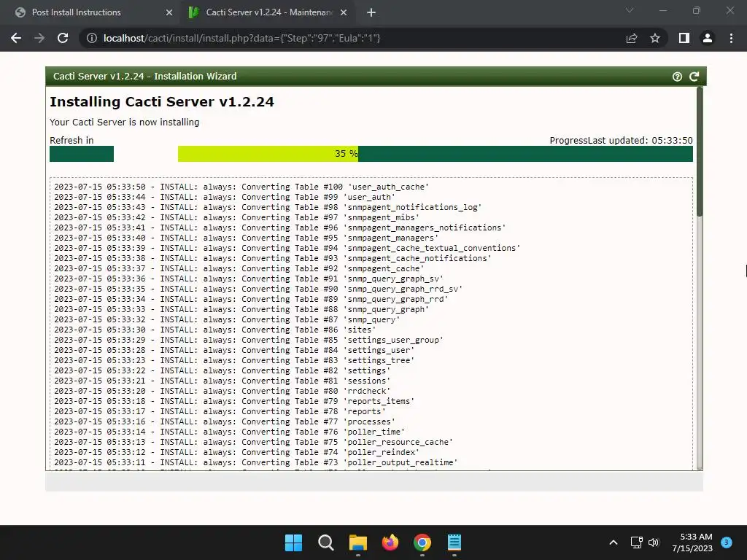Image resolution: width=747 pixels, height=560 pixels.
Task: Go back with browser back arrow
Action: [x=16, y=38]
